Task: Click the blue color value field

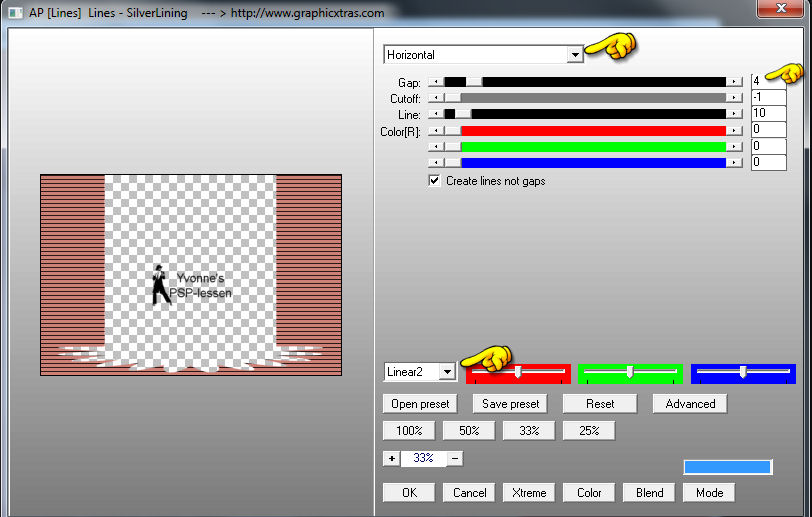Action: 768,162
